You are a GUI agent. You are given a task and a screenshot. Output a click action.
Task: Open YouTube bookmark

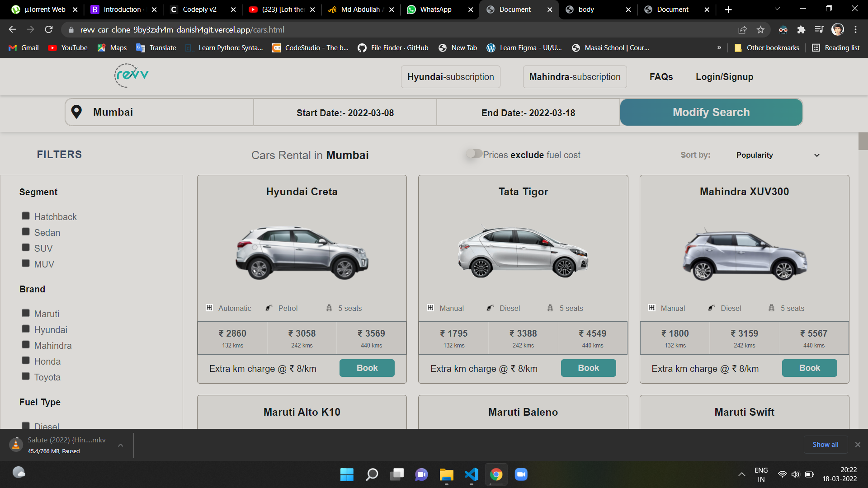click(68, 48)
